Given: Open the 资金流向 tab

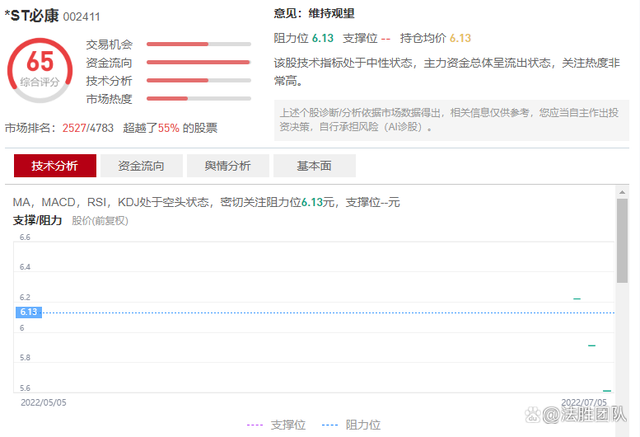Looking at the screenshot, I should click(141, 166).
